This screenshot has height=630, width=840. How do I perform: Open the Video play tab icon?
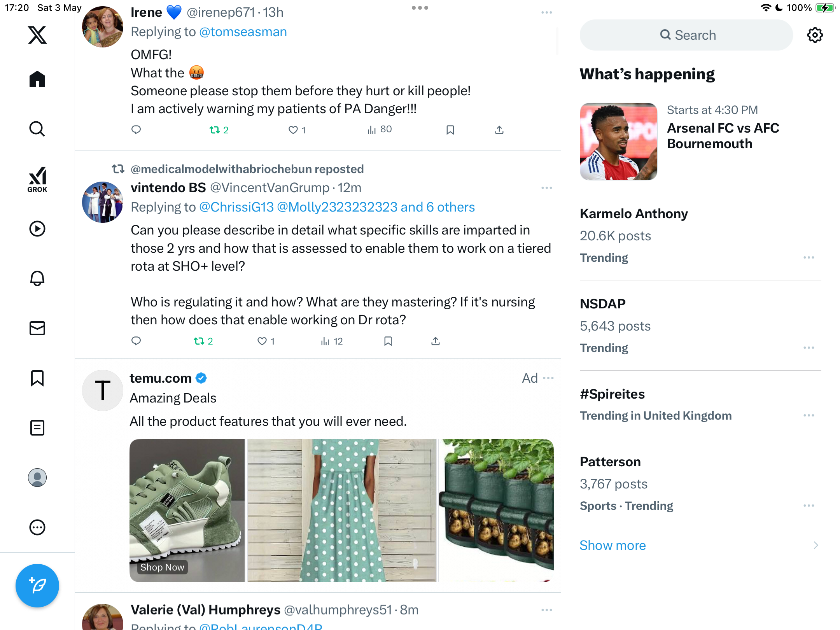(37, 229)
